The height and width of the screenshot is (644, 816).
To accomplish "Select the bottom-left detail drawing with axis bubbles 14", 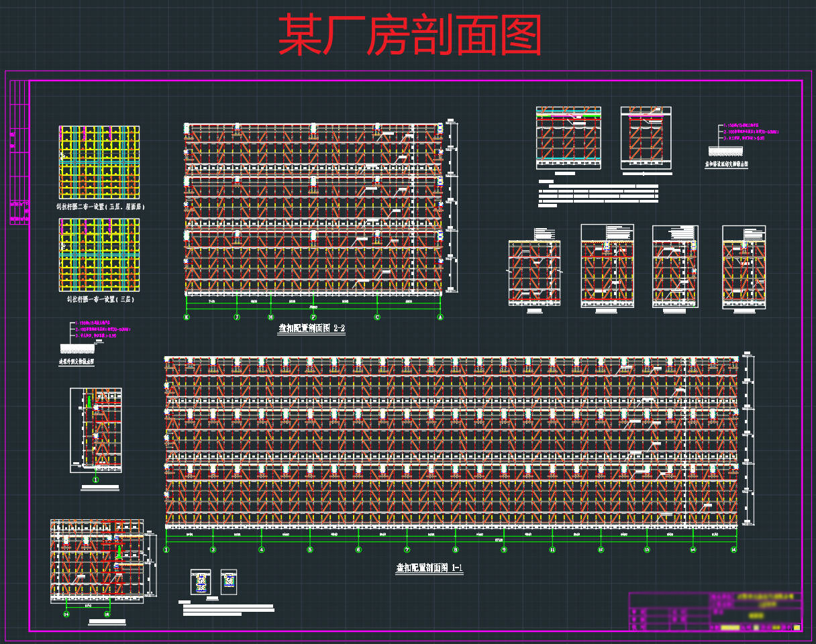I will (x=97, y=561).
